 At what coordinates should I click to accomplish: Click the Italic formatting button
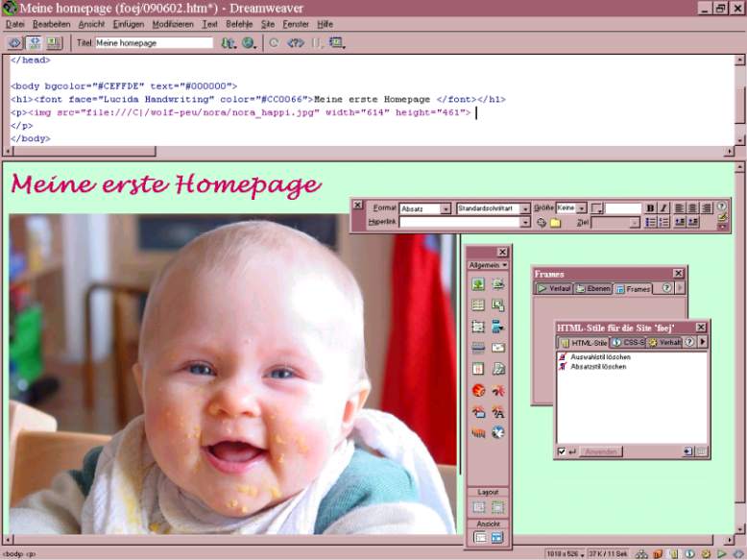click(663, 207)
